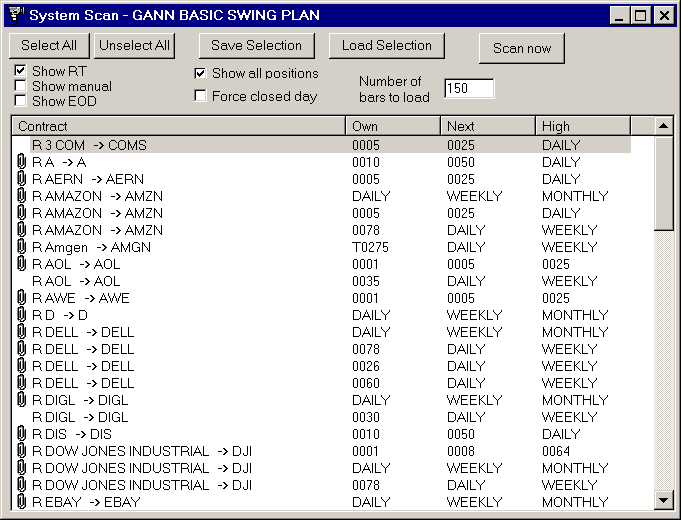Click the Number of bars to load field
This screenshot has width=681, height=520.
(469, 89)
